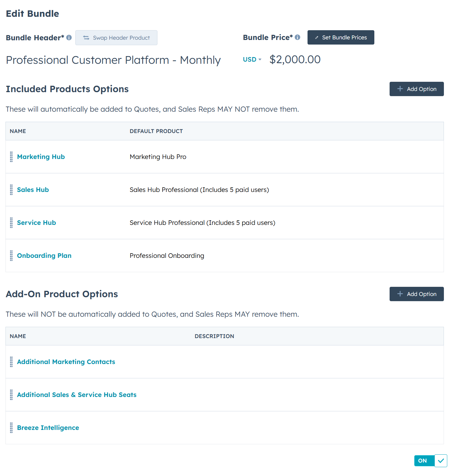Image resolution: width=450 pixels, height=476 pixels.
Task: Click the checkmark icon beside the ON toggle
Action: tap(441, 461)
